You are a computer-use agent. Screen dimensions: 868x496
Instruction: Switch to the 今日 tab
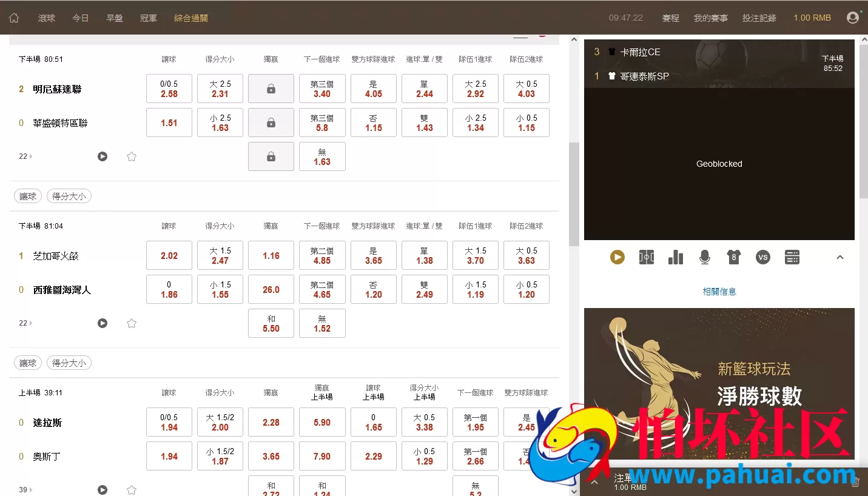(80, 17)
